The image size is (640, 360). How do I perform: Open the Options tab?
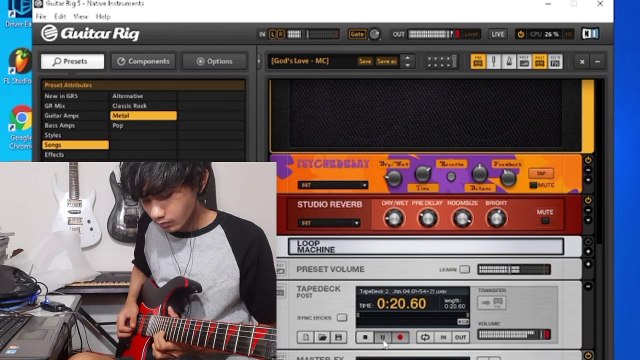click(214, 61)
